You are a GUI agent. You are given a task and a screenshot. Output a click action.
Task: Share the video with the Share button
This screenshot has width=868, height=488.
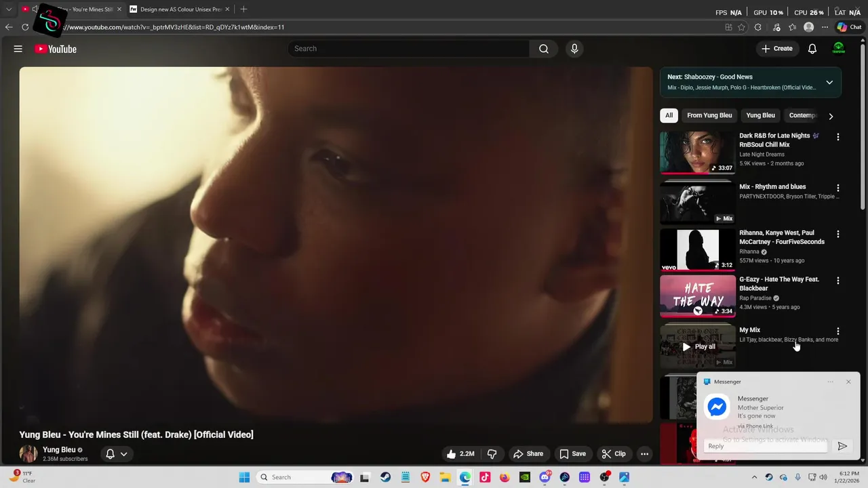[x=528, y=453]
